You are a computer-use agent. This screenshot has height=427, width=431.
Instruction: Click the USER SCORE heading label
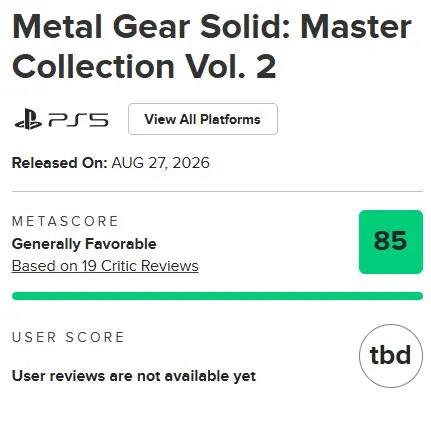pos(68,337)
